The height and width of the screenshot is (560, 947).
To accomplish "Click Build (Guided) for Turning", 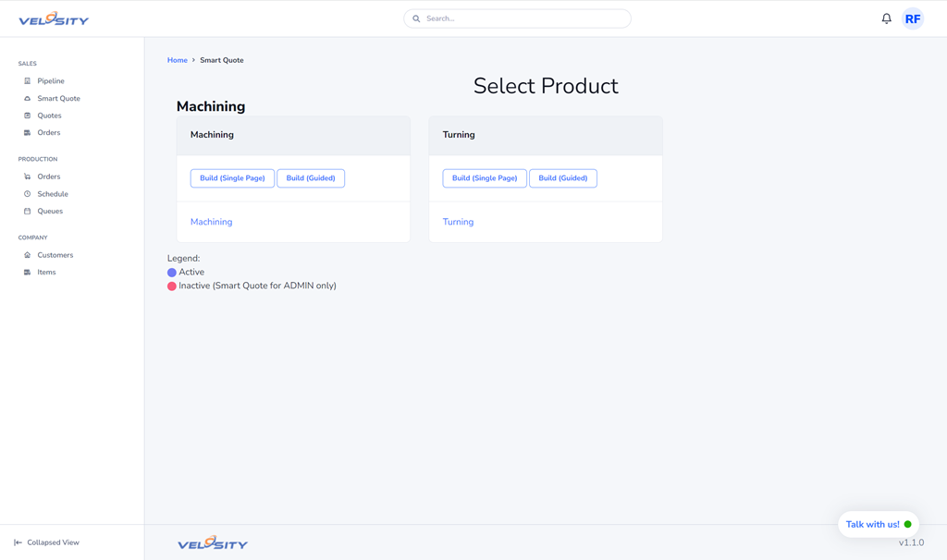I will pyautogui.click(x=562, y=178).
